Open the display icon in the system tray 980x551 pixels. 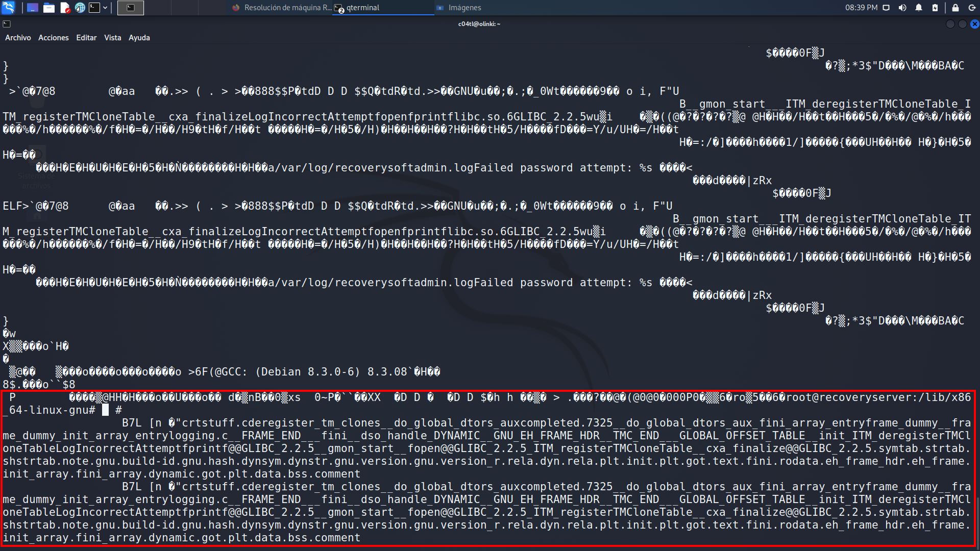click(x=886, y=7)
